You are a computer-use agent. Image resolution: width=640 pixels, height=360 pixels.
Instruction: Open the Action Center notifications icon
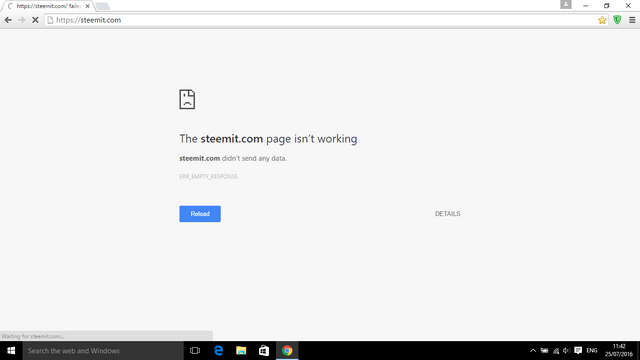[578, 351]
